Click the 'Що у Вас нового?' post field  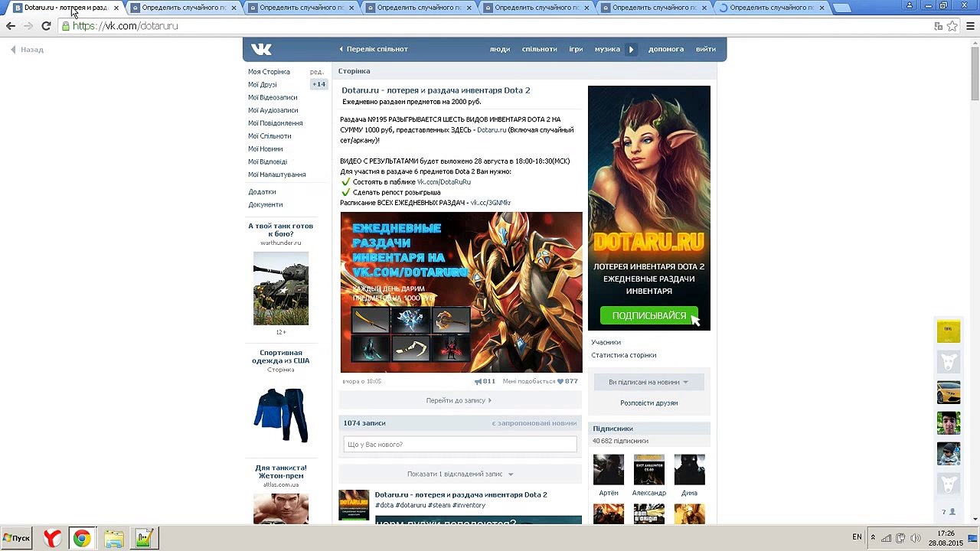(459, 445)
